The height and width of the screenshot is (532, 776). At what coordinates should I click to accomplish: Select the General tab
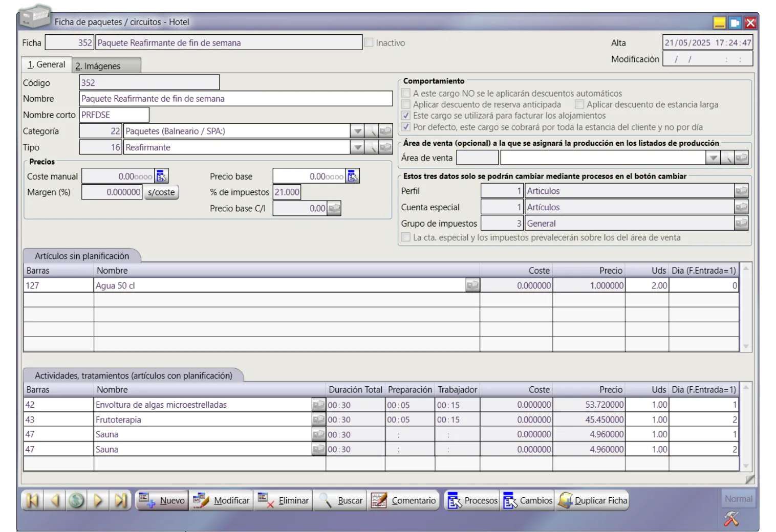tap(47, 64)
